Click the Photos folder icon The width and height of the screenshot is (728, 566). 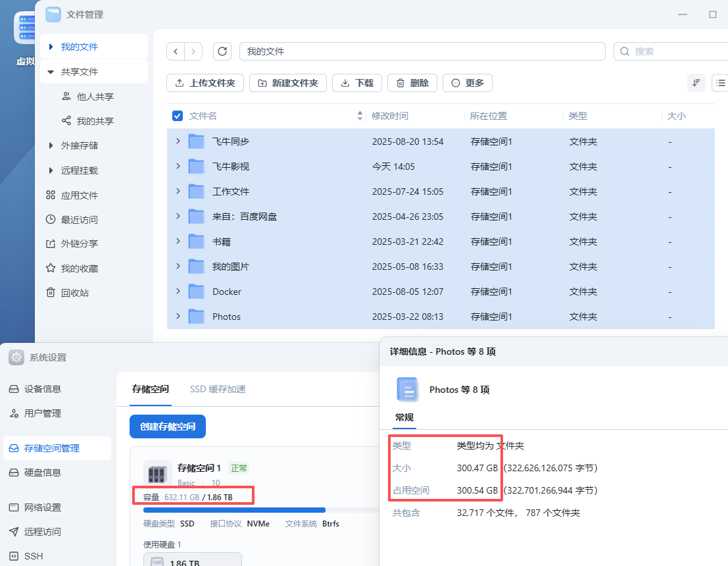(x=197, y=317)
